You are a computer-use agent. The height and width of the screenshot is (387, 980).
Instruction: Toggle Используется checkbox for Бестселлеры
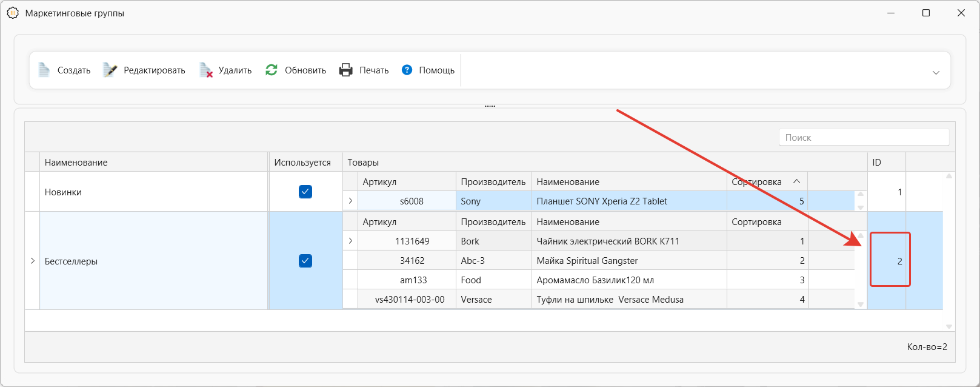(x=305, y=261)
